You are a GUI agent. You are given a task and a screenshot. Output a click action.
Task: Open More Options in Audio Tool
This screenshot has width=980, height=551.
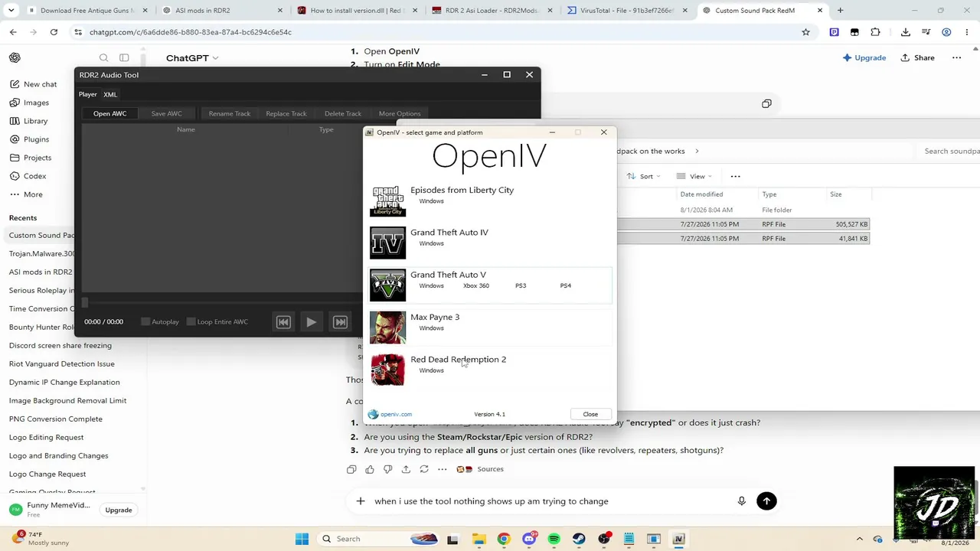click(400, 113)
